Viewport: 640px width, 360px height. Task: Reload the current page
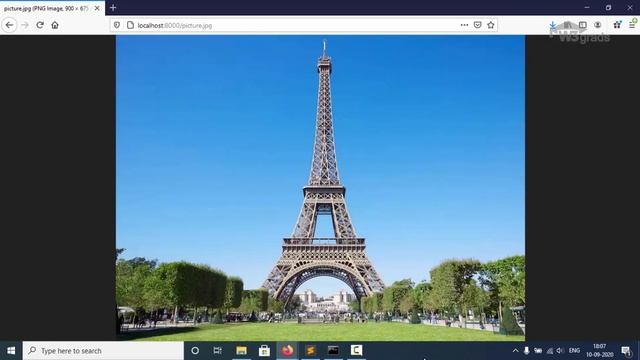(x=40, y=25)
